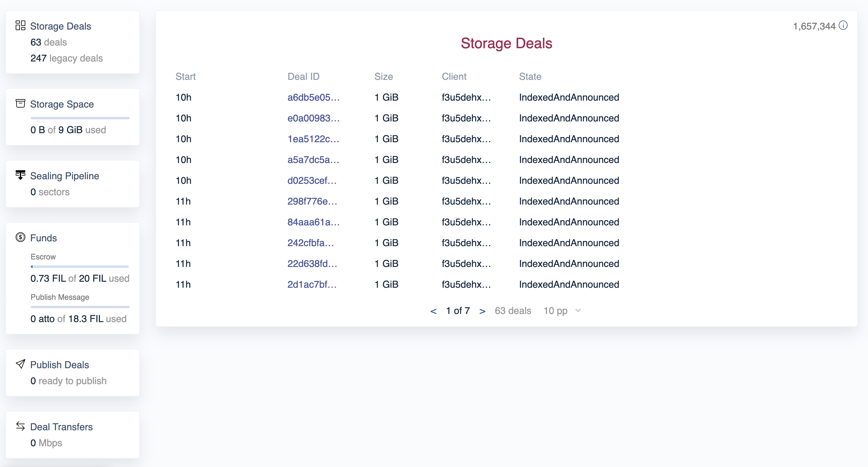Click the 1 of 7 page indicator
The image size is (868, 467).
(x=458, y=311)
